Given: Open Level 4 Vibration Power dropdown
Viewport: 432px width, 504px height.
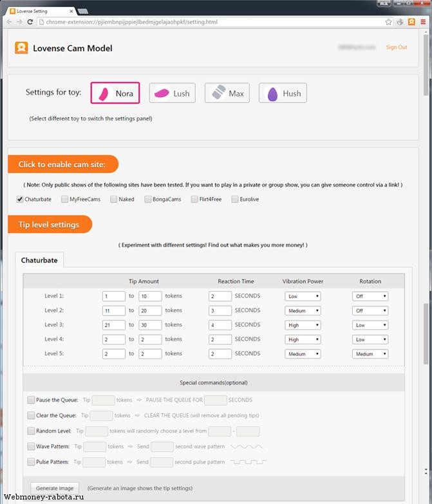Looking at the screenshot, I should [303, 339].
